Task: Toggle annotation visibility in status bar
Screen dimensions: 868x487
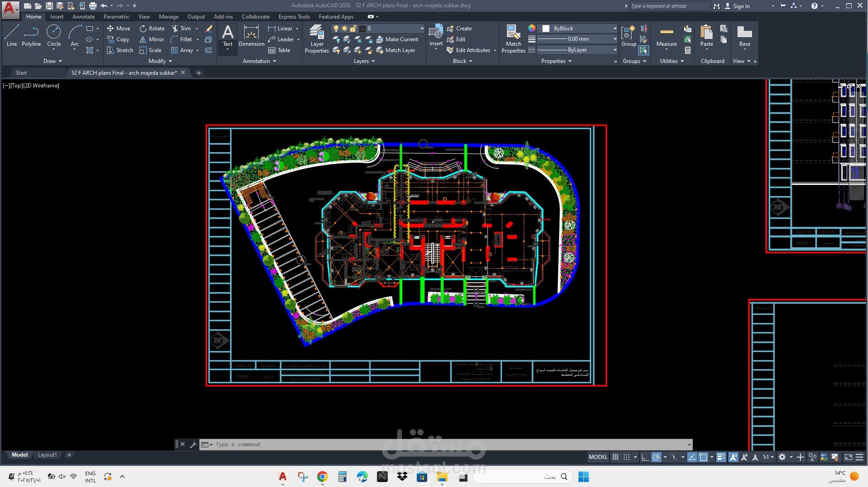Action: pos(733,457)
